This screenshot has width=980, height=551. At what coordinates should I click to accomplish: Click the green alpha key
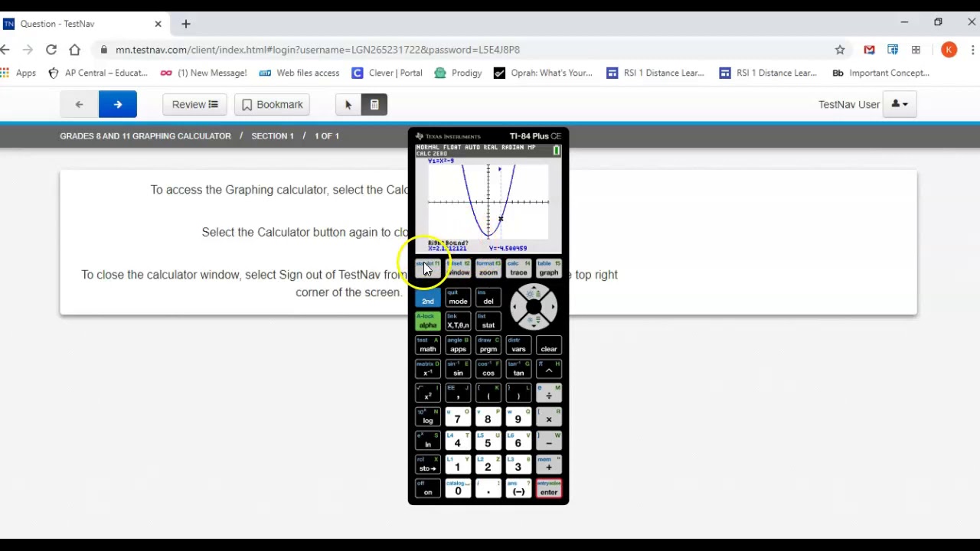point(427,321)
